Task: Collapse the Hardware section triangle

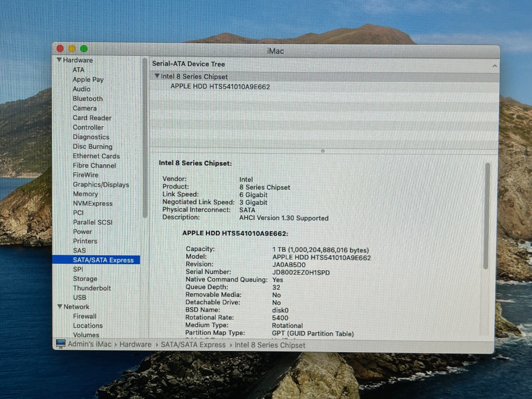Action: click(59, 60)
